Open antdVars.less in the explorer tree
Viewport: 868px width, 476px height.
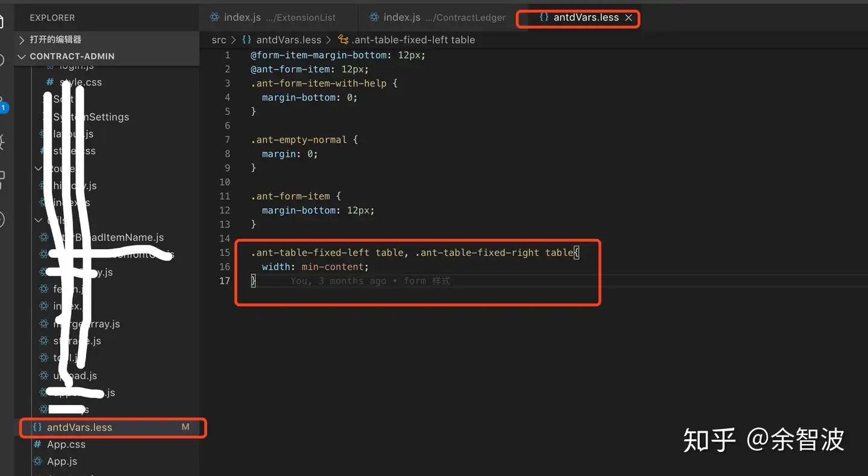[x=79, y=427]
